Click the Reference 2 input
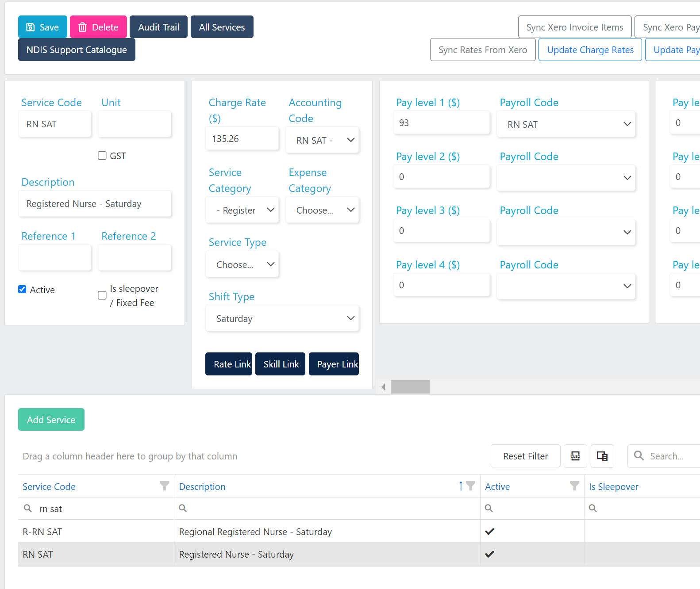 point(135,258)
